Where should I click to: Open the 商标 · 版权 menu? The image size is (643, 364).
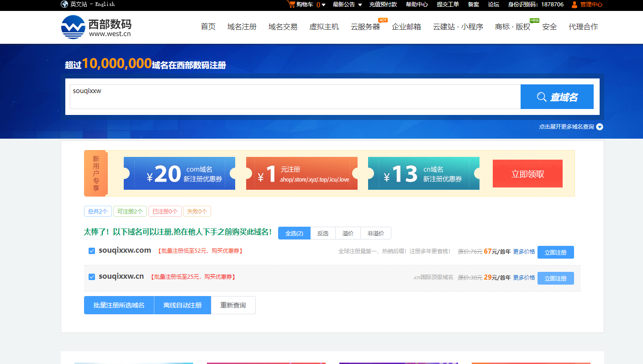coord(513,27)
